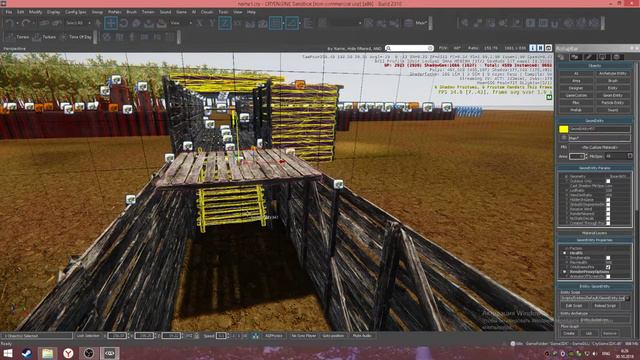Toggle the RenderNearest checkbox

tap(608, 214)
